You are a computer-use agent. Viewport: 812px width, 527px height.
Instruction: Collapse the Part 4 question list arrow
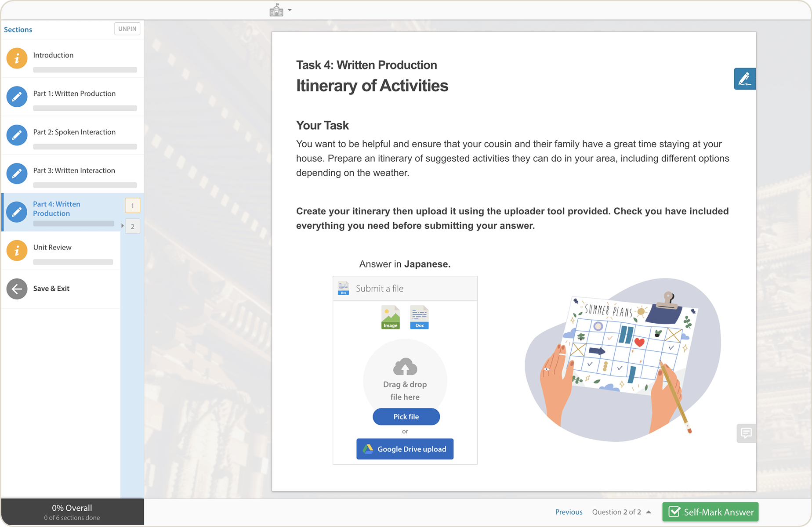[x=123, y=226]
